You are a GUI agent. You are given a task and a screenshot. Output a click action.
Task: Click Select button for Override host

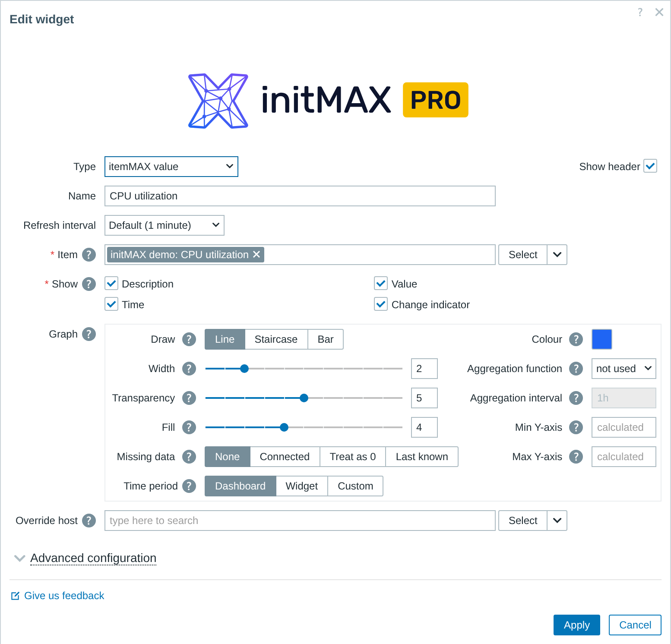(x=523, y=521)
